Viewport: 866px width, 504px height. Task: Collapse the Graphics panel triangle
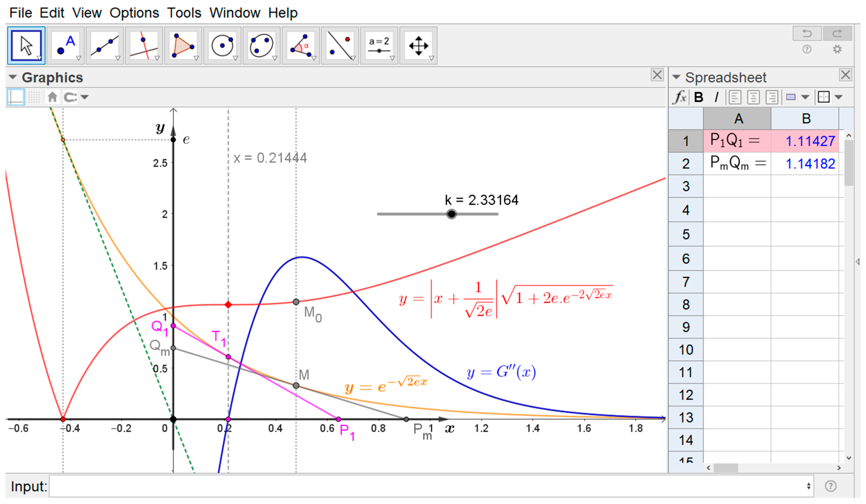pyautogui.click(x=13, y=77)
